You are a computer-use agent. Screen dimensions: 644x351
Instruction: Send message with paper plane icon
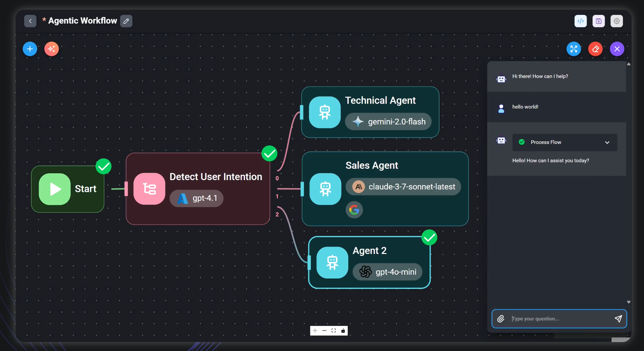tap(618, 319)
